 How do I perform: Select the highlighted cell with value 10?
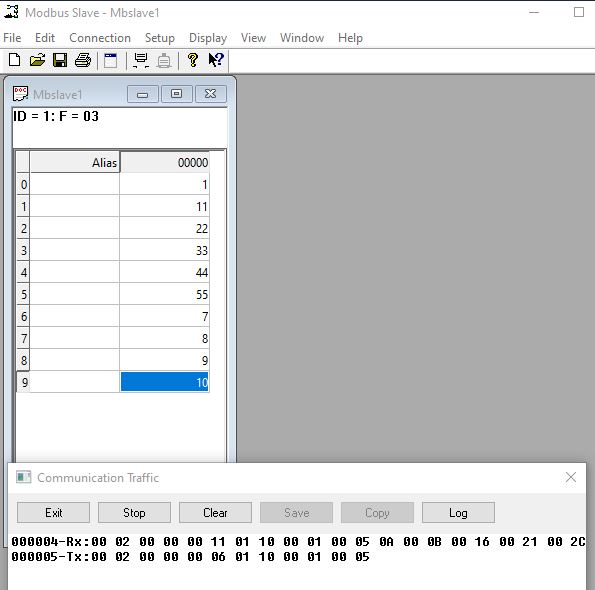click(x=164, y=382)
